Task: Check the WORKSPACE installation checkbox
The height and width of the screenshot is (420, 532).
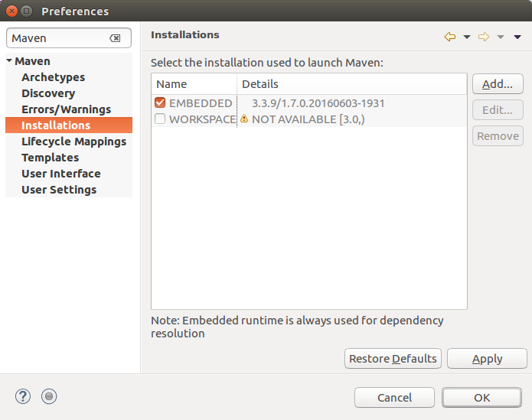Action: coord(160,119)
